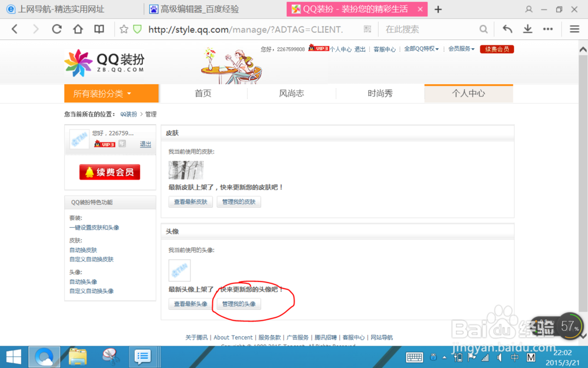Click the address bar URL field

tap(246, 29)
